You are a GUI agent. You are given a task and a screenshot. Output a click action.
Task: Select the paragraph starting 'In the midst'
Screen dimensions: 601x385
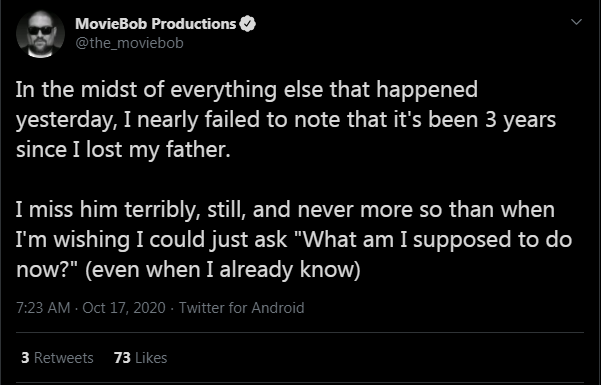coord(286,119)
